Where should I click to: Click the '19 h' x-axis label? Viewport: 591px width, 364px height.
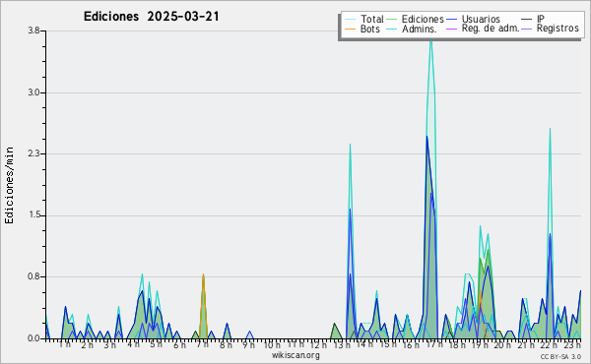[481, 344]
